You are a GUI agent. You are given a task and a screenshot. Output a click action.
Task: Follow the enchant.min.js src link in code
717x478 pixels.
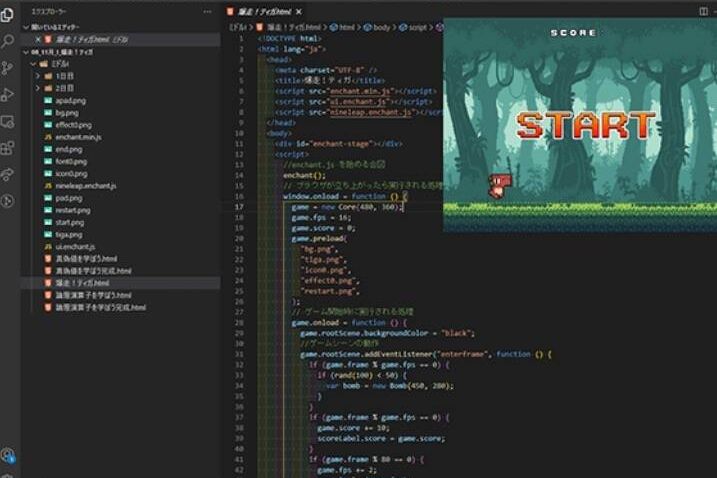pos(359,91)
